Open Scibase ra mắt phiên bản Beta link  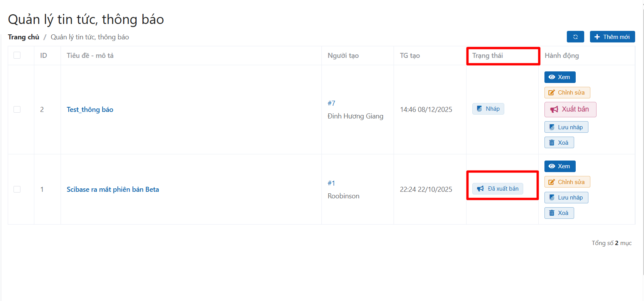tap(113, 189)
